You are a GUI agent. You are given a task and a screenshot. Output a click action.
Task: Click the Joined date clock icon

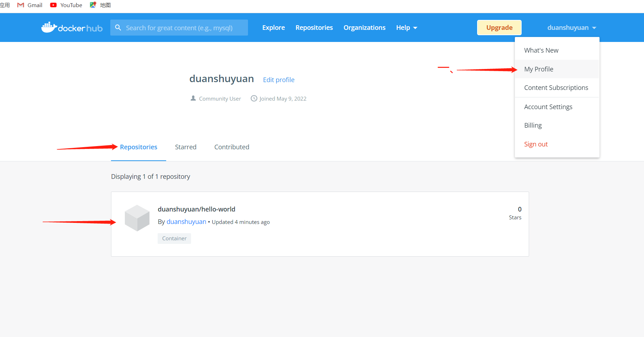(254, 98)
